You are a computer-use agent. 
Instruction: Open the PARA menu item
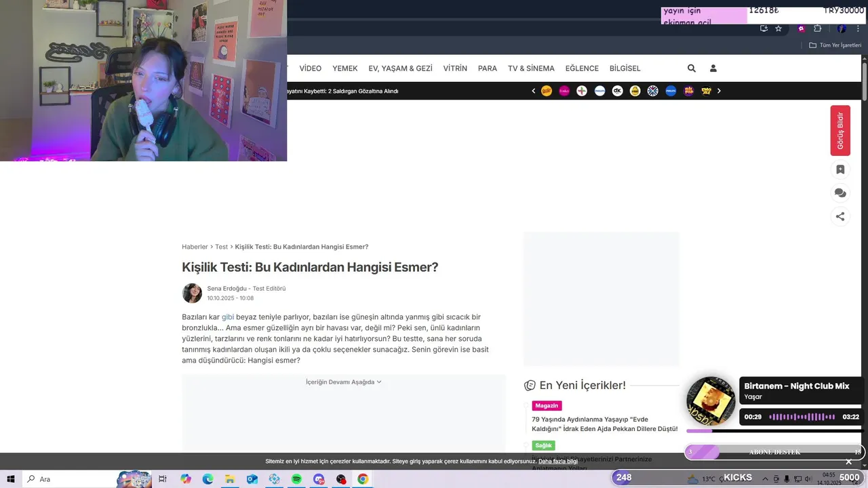click(x=488, y=68)
